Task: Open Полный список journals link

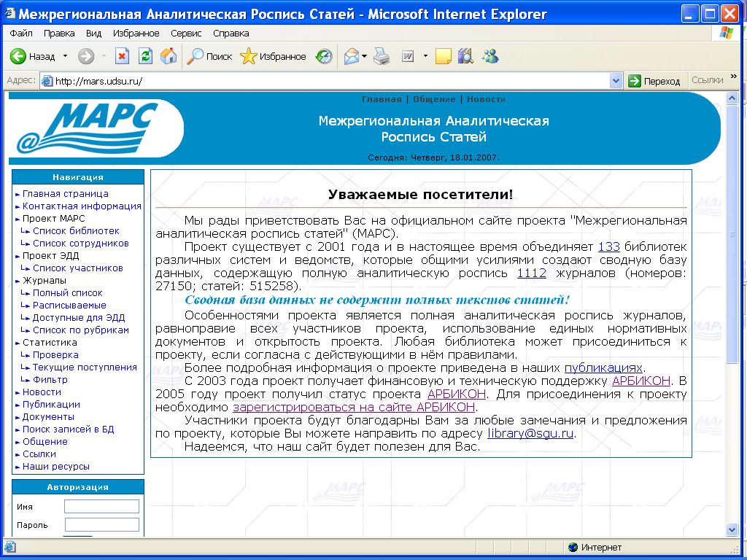Action: 67,293
